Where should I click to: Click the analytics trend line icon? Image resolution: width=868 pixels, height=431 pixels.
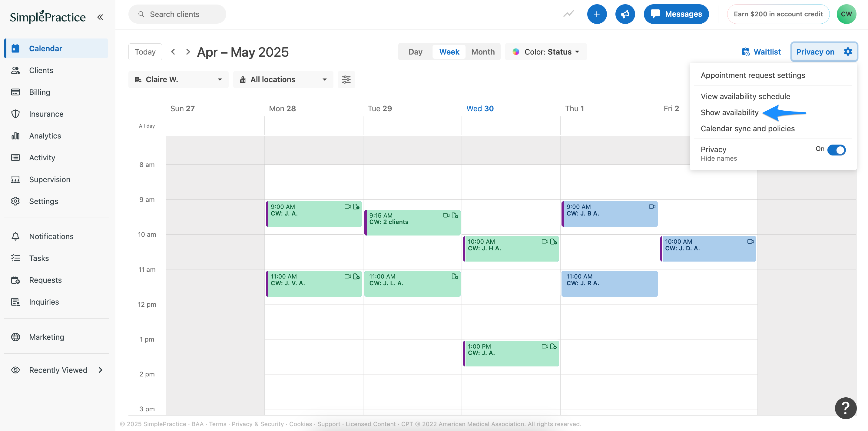(x=568, y=14)
